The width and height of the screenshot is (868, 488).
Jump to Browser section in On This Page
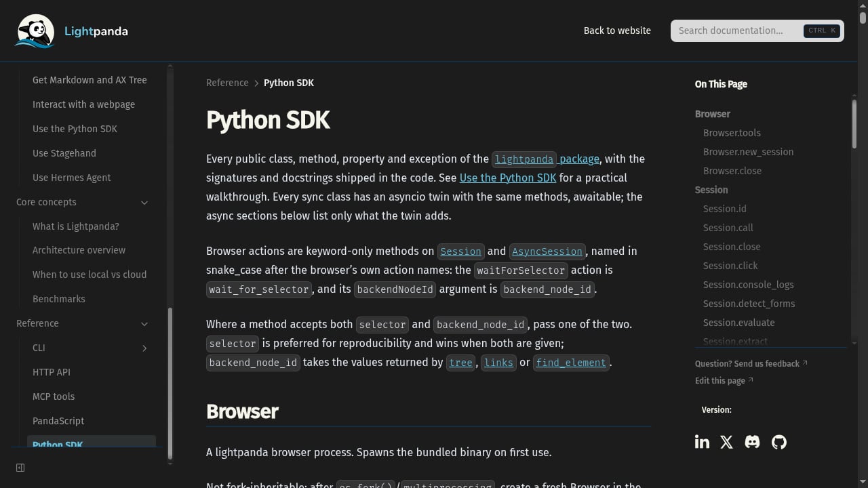point(713,114)
